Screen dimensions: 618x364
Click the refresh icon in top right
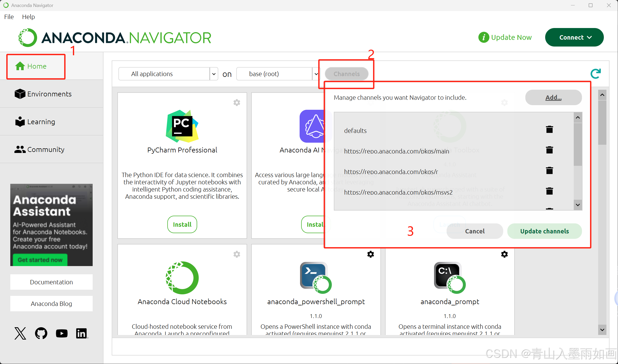pyautogui.click(x=595, y=74)
